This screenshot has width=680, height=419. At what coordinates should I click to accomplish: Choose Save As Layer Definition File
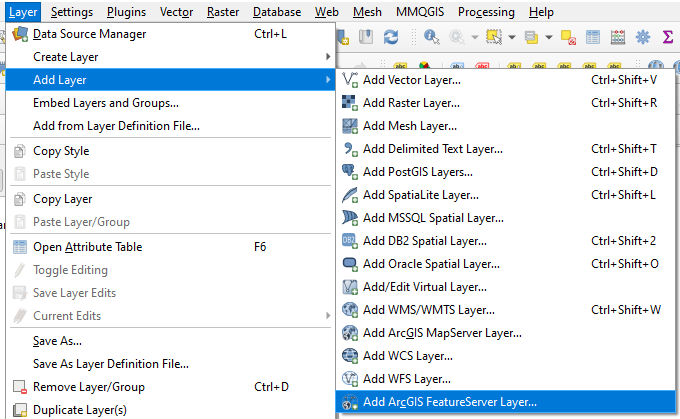click(x=170, y=364)
